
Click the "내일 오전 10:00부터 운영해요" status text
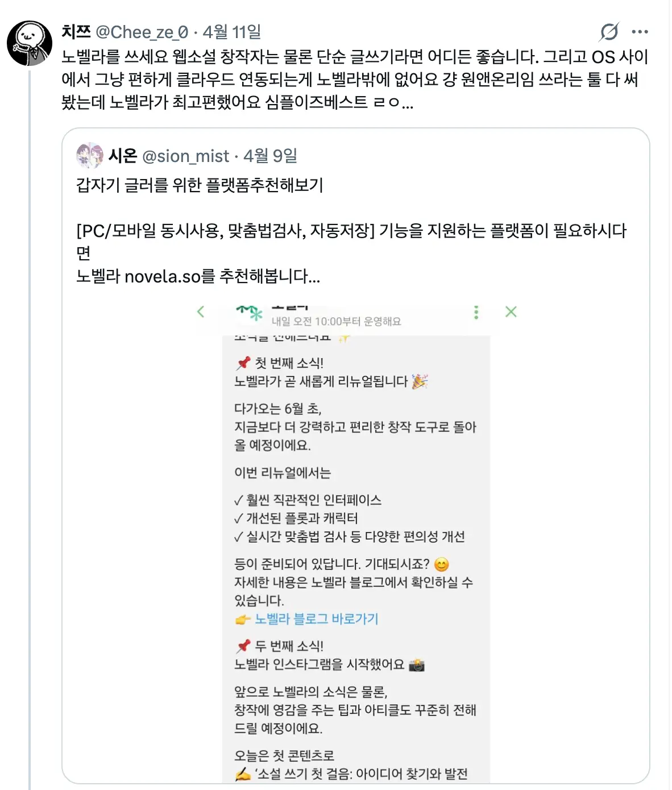click(x=336, y=322)
